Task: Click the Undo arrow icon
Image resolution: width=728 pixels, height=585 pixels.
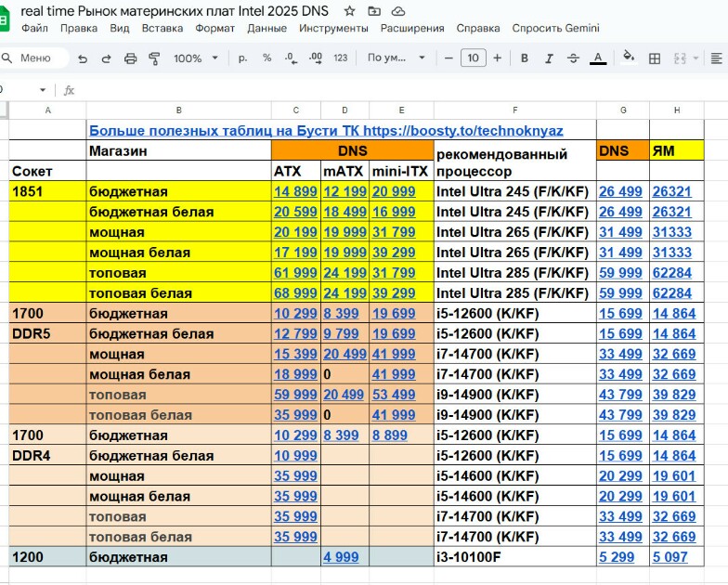Action: 83,58
